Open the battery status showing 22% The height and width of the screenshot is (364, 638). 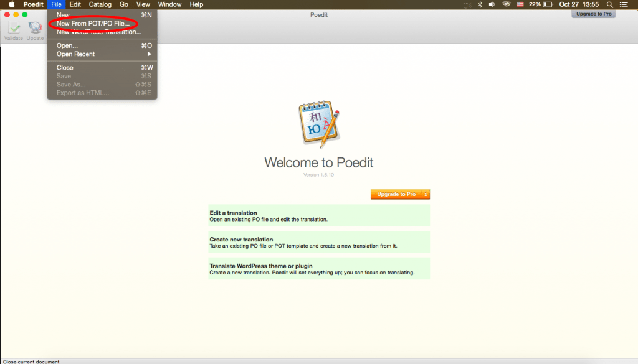tap(540, 4)
